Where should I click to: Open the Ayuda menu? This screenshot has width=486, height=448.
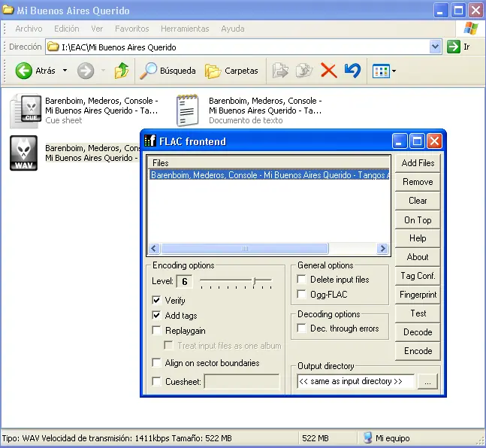(233, 29)
